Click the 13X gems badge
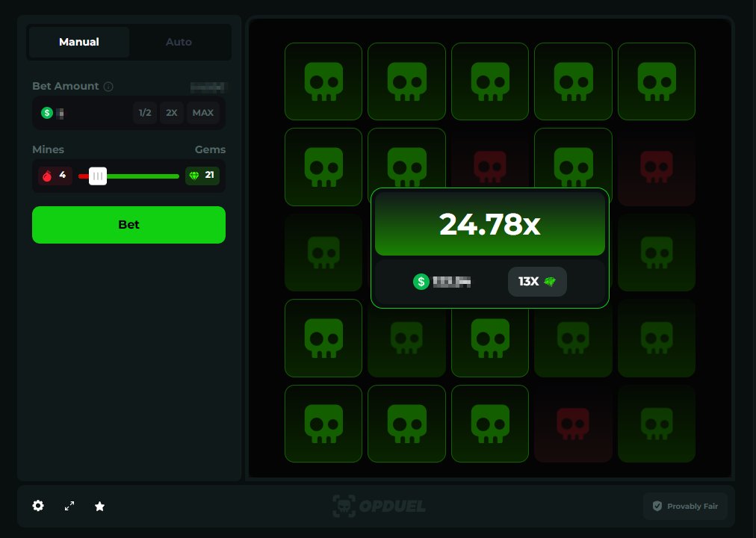The height and width of the screenshot is (538, 756). pyautogui.click(x=537, y=282)
